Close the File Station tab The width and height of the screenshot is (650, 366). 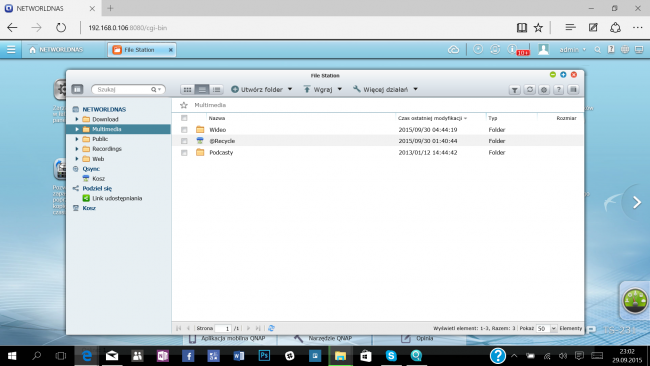pos(170,50)
